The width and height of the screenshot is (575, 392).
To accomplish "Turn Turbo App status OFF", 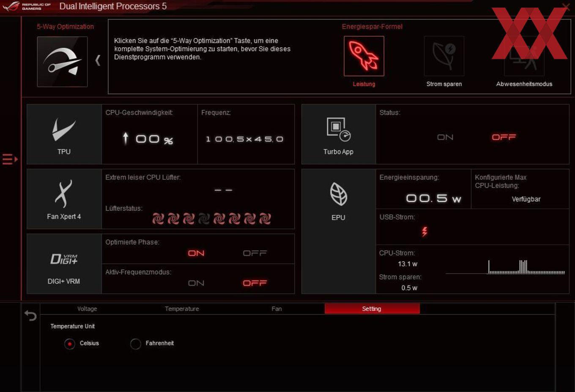I will (504, 137).
